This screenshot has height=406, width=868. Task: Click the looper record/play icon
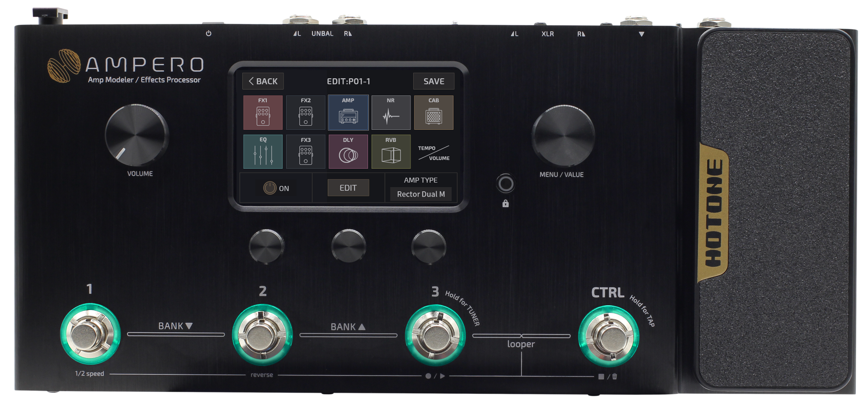(435, 376)
